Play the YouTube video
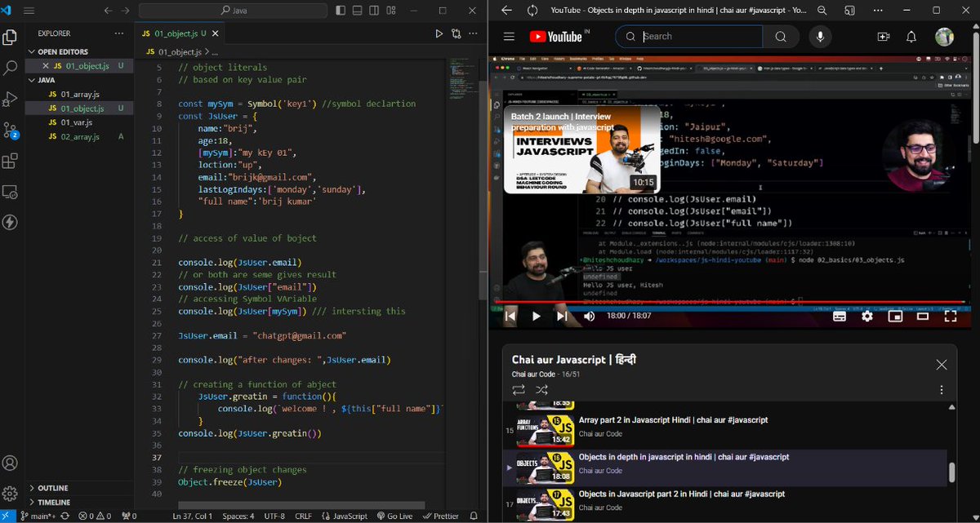 [x=537, y=316]
